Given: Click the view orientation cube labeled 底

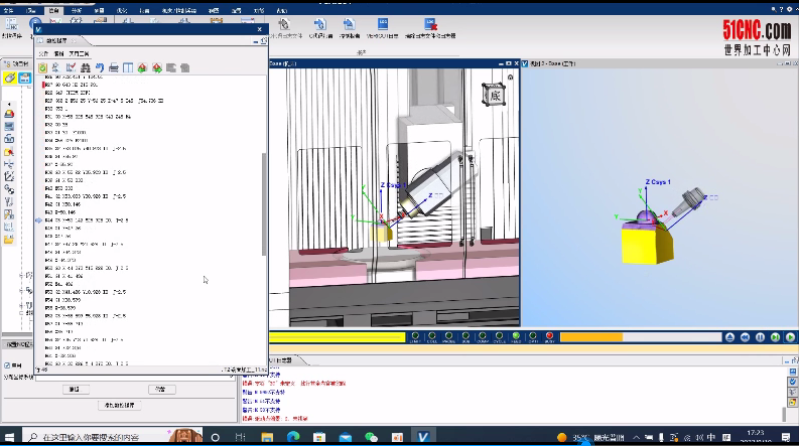Looking at the screenshot, I should (x=496, y=94).
